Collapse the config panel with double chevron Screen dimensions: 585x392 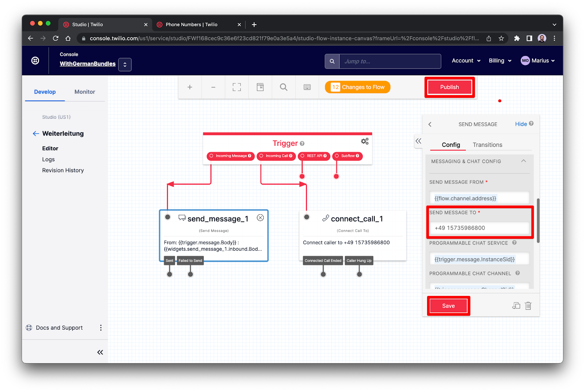(418, 141)
